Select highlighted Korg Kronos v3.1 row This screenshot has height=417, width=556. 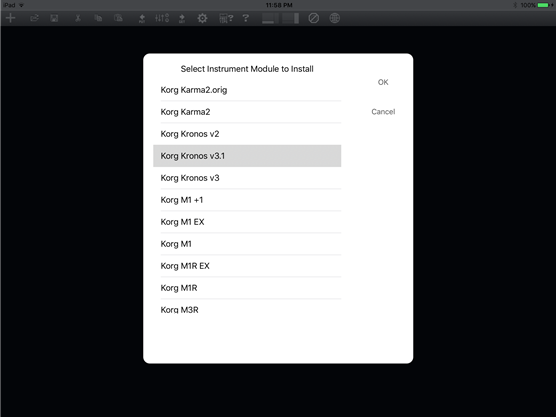[x=247, y=156]
